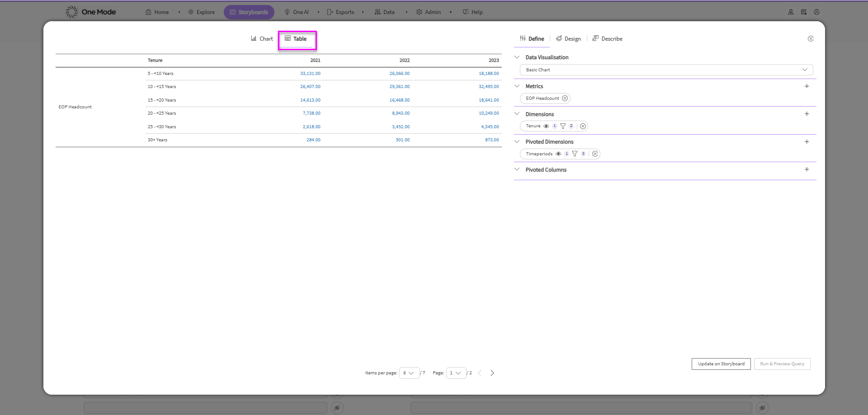Add a pivoted column with plus icon
The width and height of the screenshot is (868, 415).
tap(807, 169)
